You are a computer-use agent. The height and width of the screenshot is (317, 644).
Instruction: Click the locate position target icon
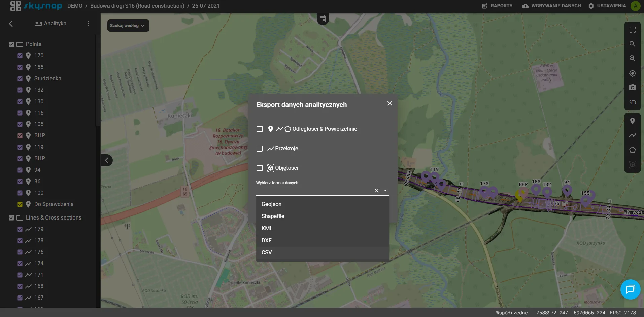[x=632, y=73]
